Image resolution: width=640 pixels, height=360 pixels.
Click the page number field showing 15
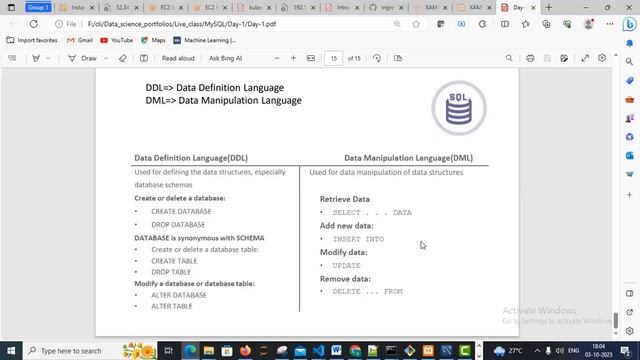pyautogui.click(x=333, y=58)
